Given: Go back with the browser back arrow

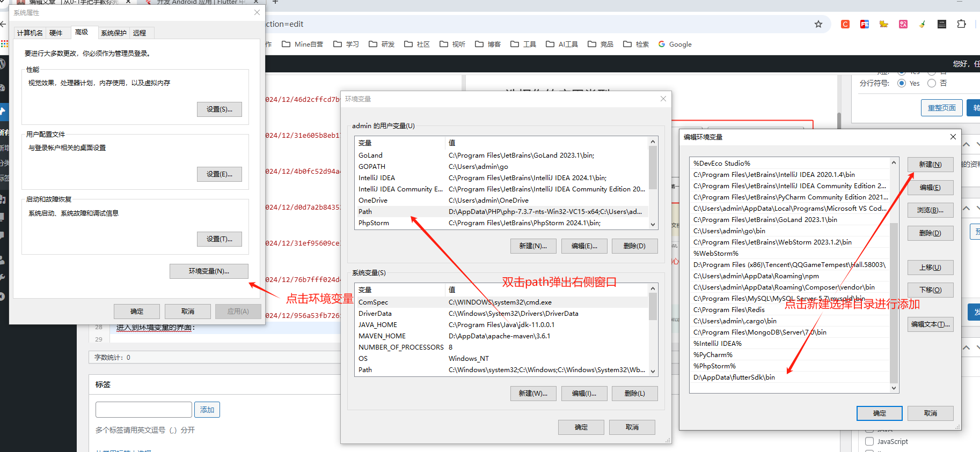Looking at the screenshot, I should [x=3, y=24].
